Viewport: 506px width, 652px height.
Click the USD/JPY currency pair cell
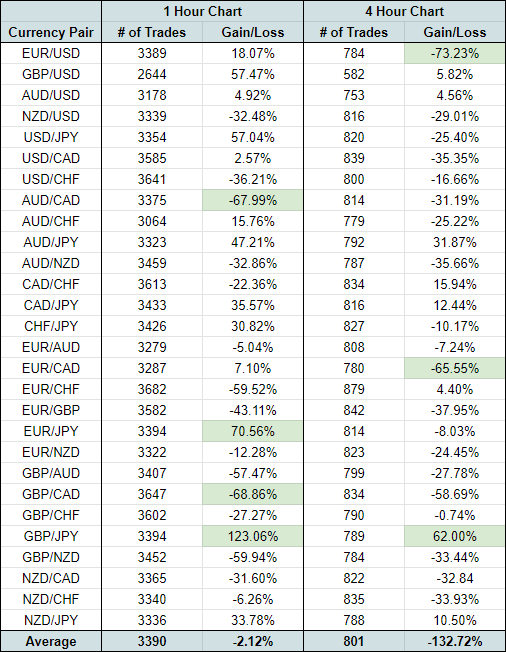click(51, 137)
